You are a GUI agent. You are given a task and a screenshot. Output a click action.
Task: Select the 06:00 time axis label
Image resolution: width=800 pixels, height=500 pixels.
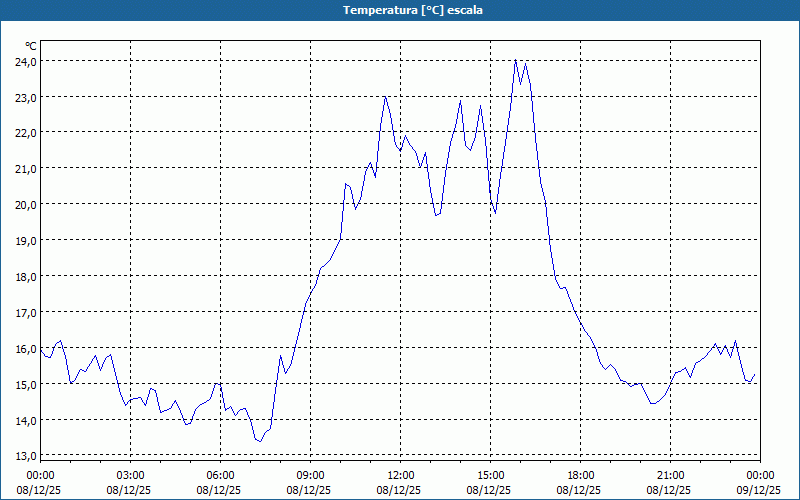click(220, 475)
